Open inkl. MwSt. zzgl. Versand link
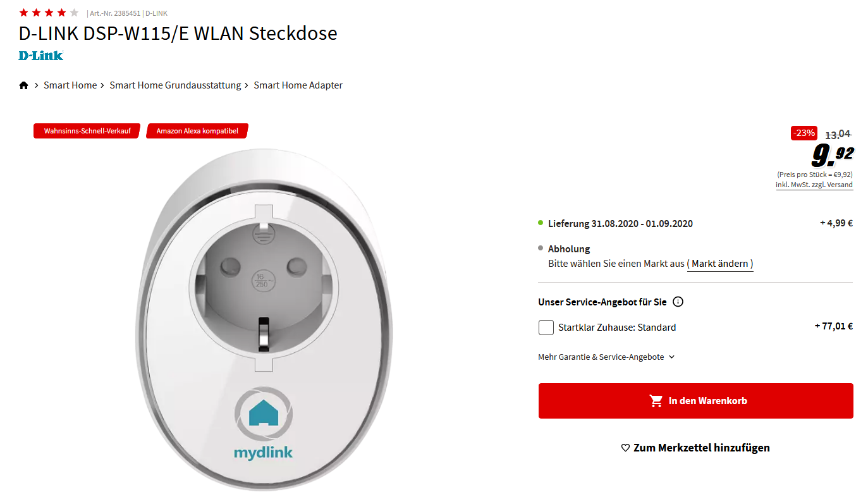Image resolution: width=868 pixels, height=497 pixels. pyautogui.click(x=814, y=185)
